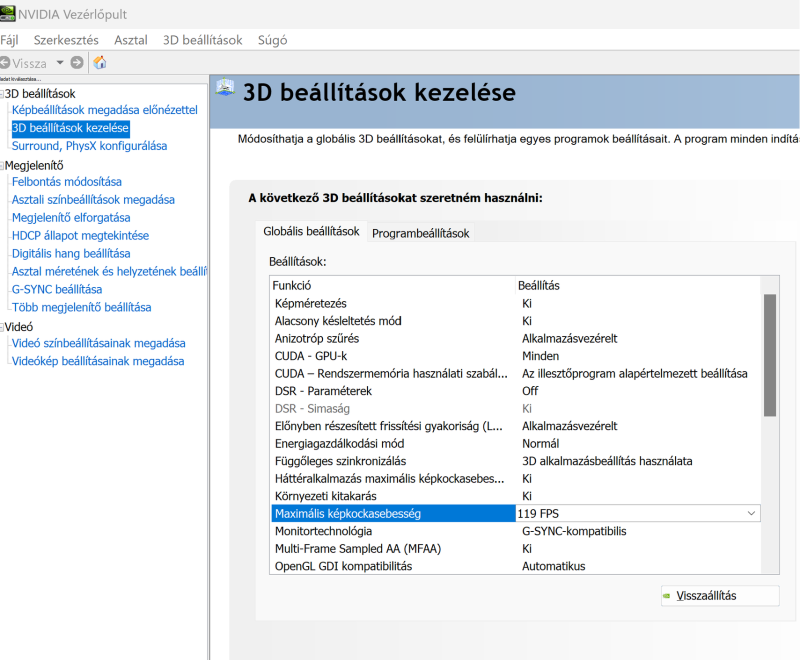Click the settings list vertical scrollbar thumb
Viewport: 800px width, 660px height.
(x=770, y=356)
